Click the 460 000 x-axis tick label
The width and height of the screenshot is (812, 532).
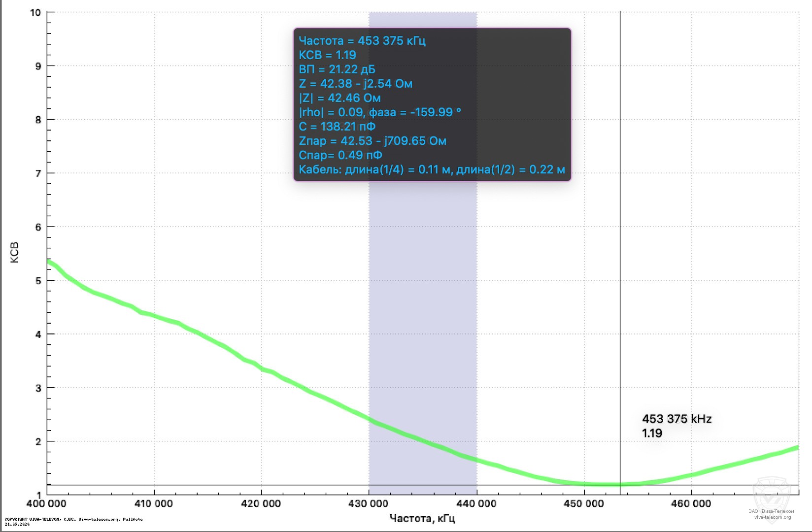[691, 503]
